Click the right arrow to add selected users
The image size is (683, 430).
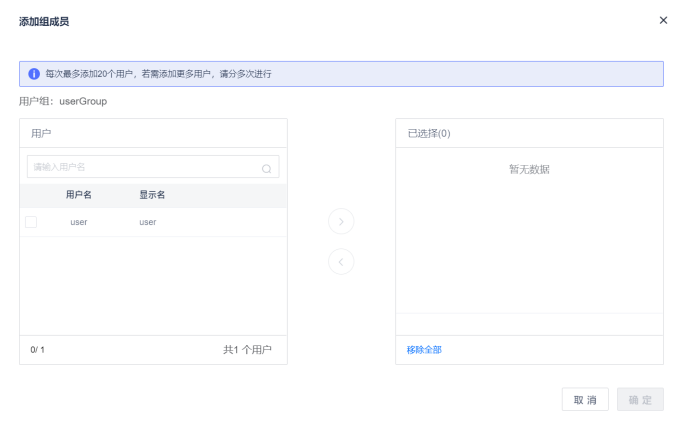coord(341,221)
